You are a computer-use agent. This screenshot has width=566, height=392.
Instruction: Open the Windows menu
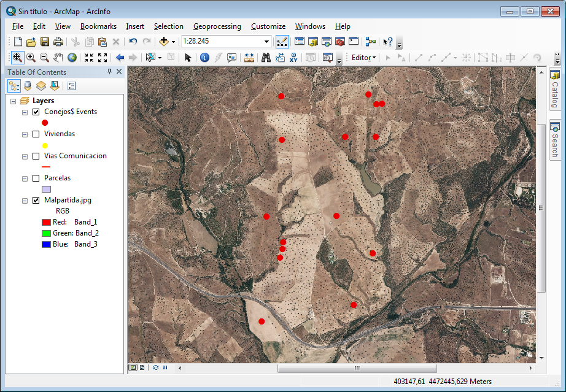point(310,26)
